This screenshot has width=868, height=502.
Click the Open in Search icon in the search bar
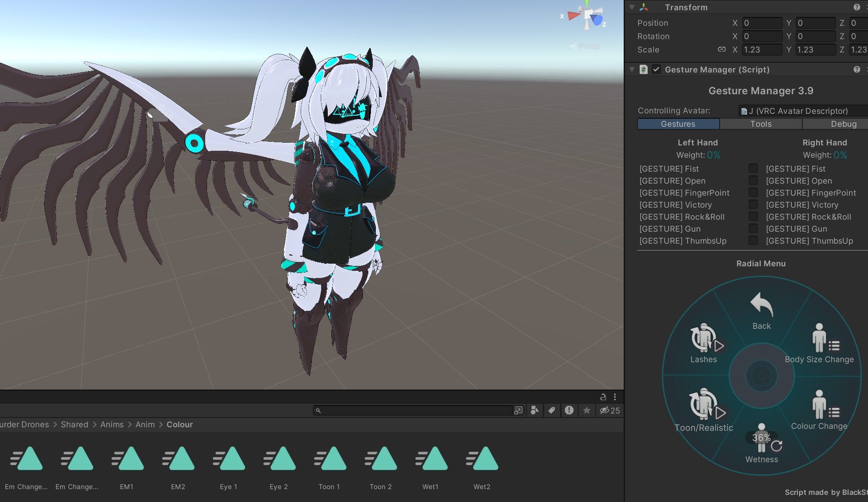518,410
